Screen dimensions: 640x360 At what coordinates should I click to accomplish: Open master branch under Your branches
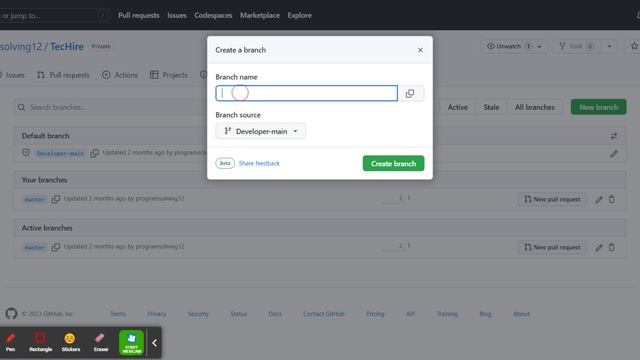coord(35,200)
